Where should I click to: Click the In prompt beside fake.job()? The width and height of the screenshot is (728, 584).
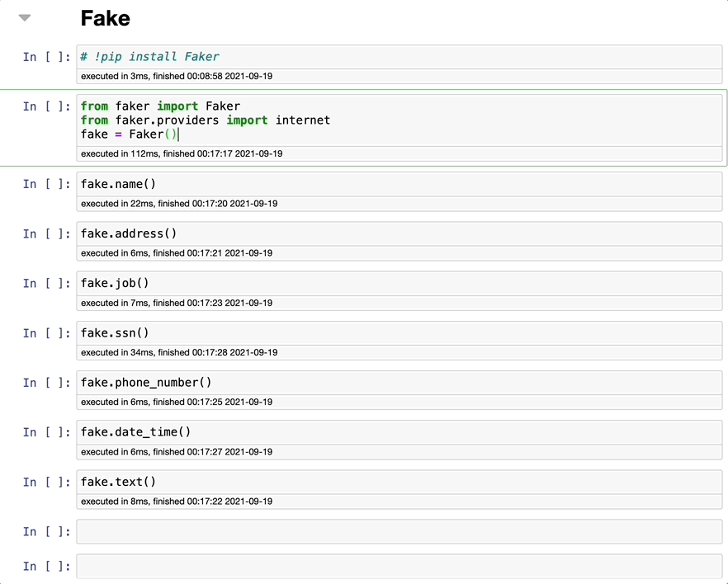46,284
